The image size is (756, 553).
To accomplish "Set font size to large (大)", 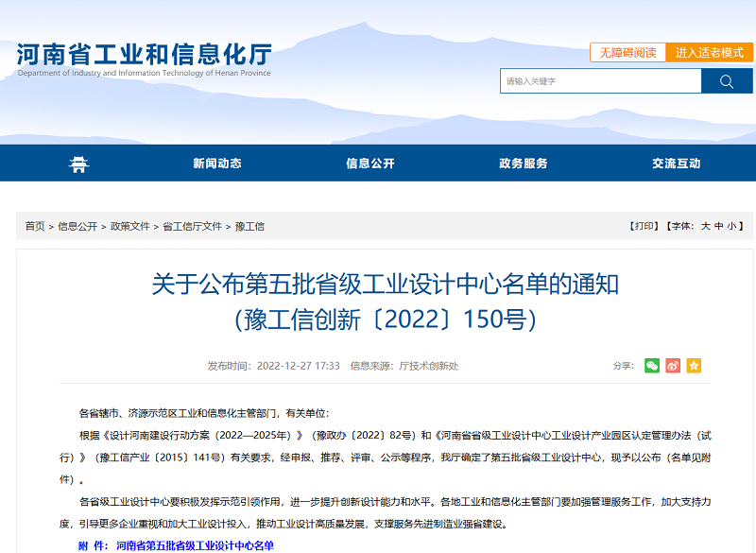I will [705, 226].
